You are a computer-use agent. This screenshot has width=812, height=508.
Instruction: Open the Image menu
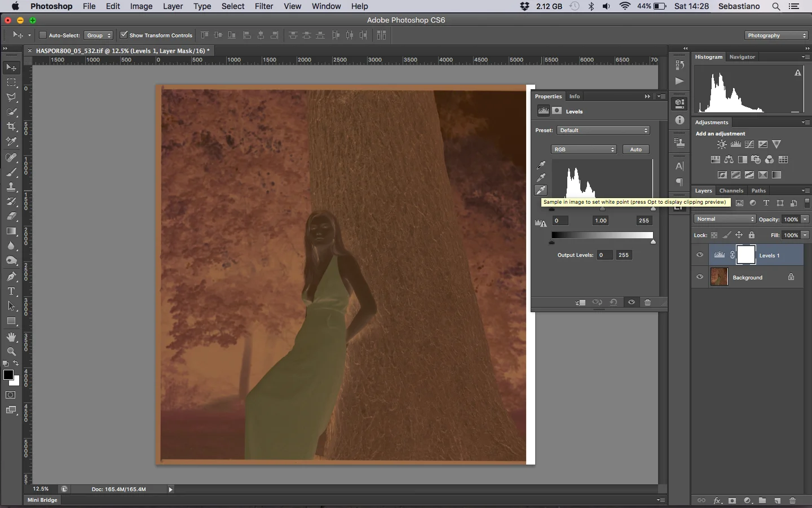point(141,6)
